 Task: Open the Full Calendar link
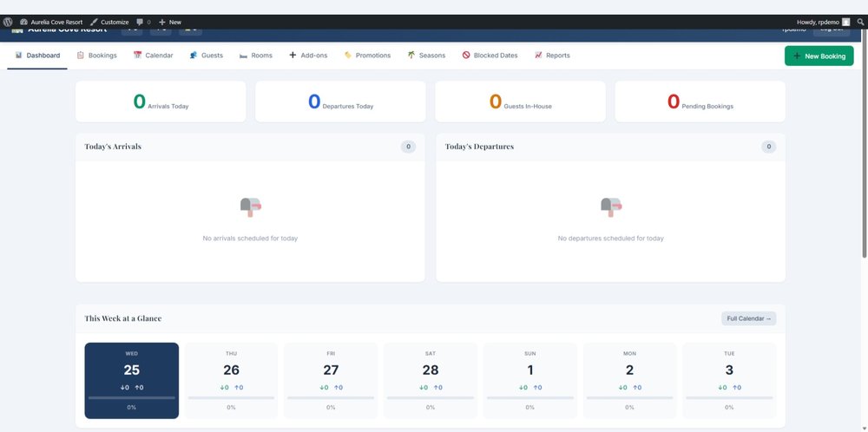[749, 318]
